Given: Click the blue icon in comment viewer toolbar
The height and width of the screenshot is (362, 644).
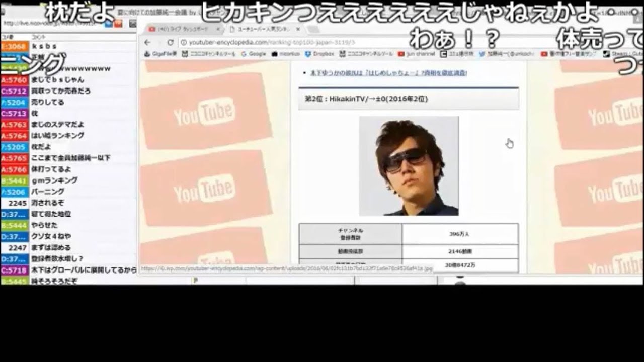Looking at the screenshot, I should coord(109,23).
